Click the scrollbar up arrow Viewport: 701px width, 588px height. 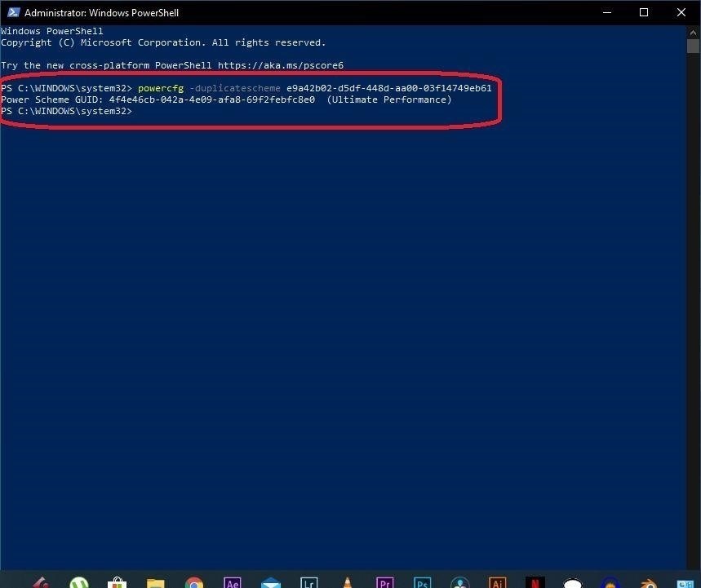pyautogui.click(x=694, y=32)
